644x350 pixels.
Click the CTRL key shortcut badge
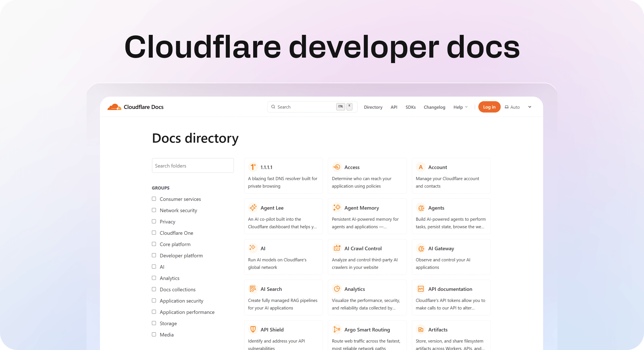coord(340,107)
